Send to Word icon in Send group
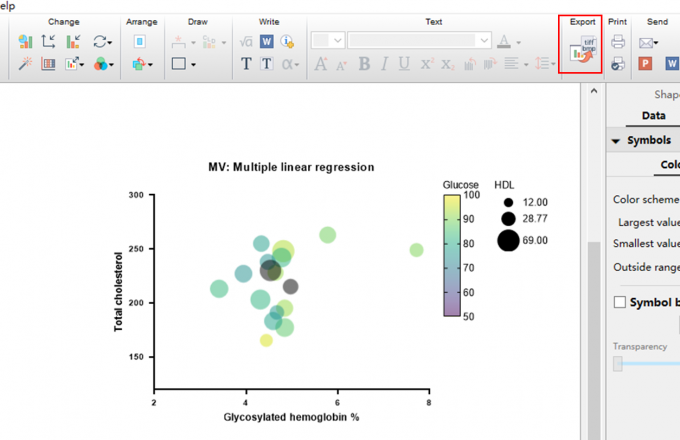Image resolution: width=680 pixels, height=440 pixels. pos(672,64)
